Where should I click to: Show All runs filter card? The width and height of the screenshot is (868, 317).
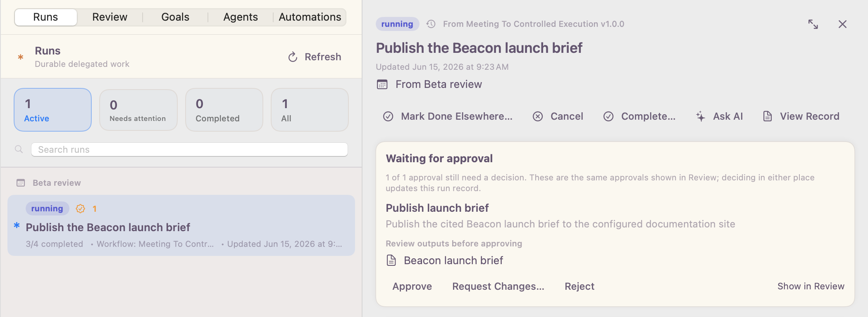pyautogui.click(x=310, y=110)
